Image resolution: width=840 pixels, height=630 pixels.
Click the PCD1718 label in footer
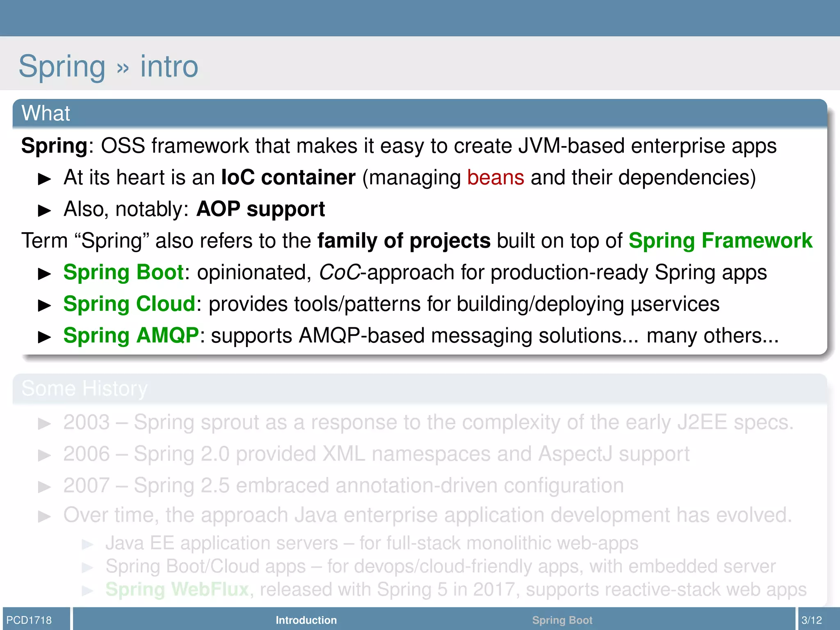point(29,620)
